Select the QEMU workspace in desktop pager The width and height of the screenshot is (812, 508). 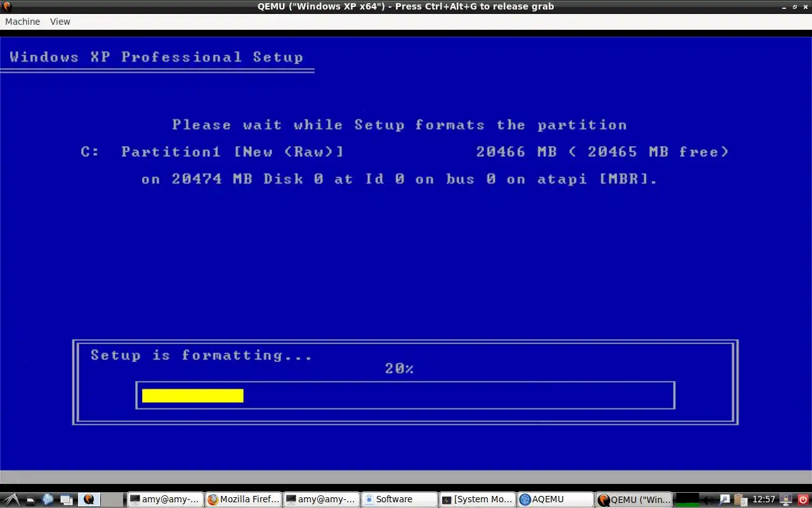[x=89, y=500]
